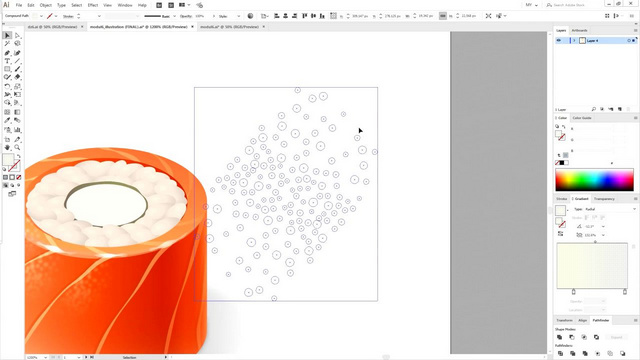Click the Reverse Gradient icon

pyautogui.click(x=560, y=234)
